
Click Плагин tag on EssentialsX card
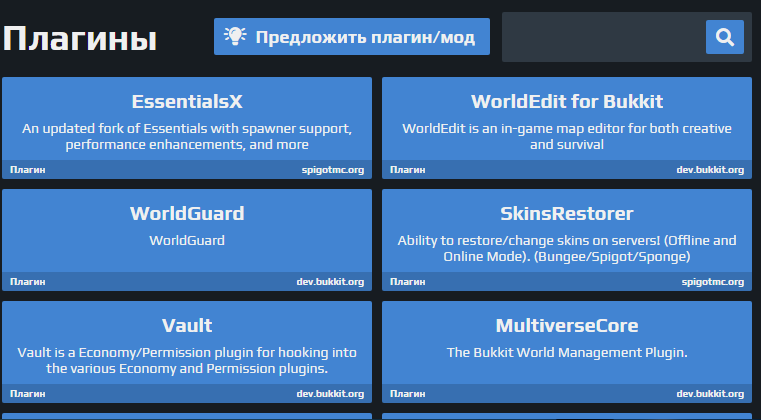coord(28,170)
